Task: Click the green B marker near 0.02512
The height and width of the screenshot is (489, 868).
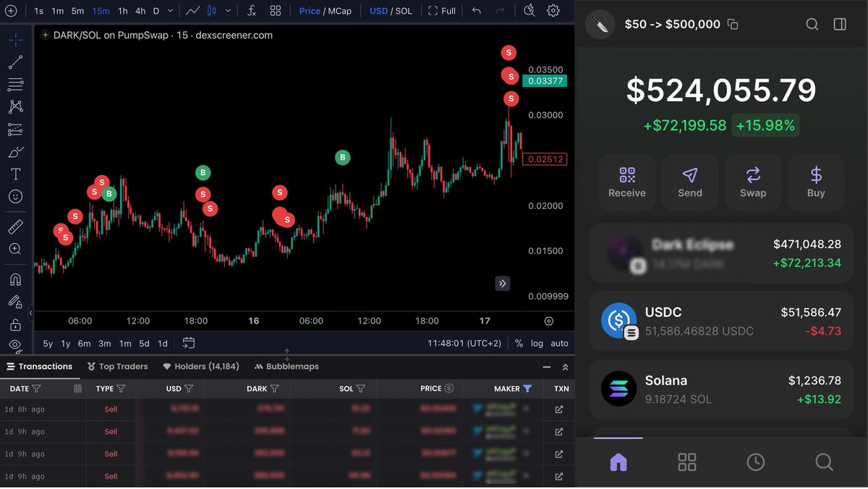Action: 342,157
